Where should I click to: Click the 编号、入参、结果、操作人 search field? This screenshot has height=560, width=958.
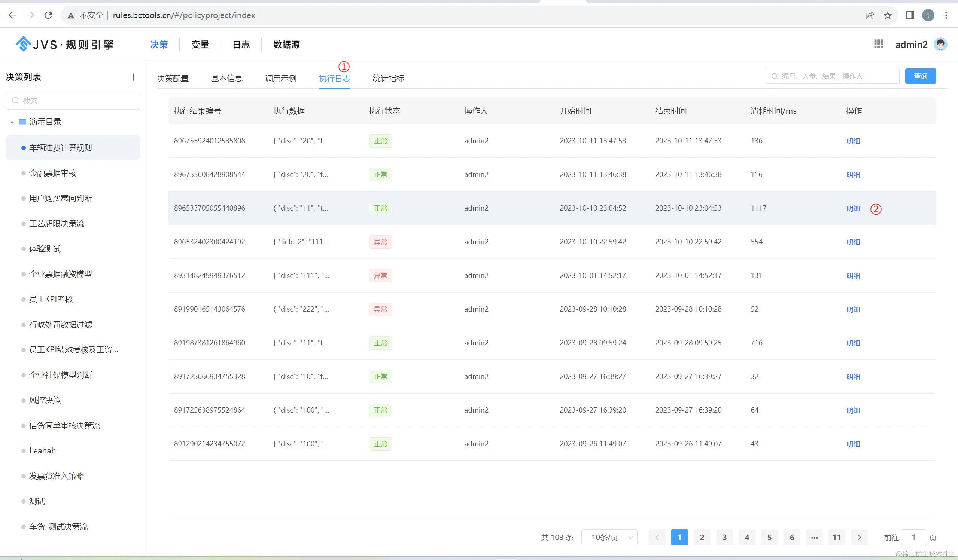pos(833,76)
